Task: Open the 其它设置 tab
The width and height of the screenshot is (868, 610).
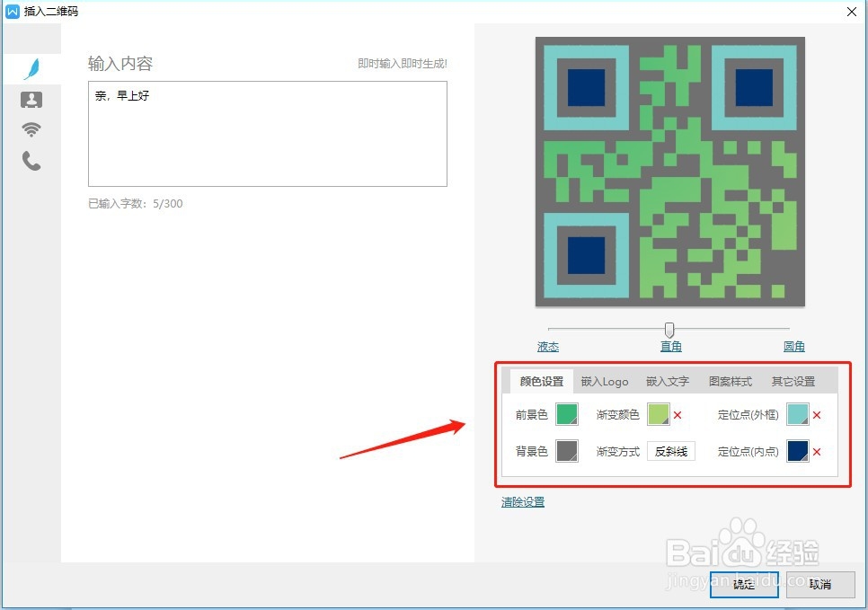Action: click(793, 382)
